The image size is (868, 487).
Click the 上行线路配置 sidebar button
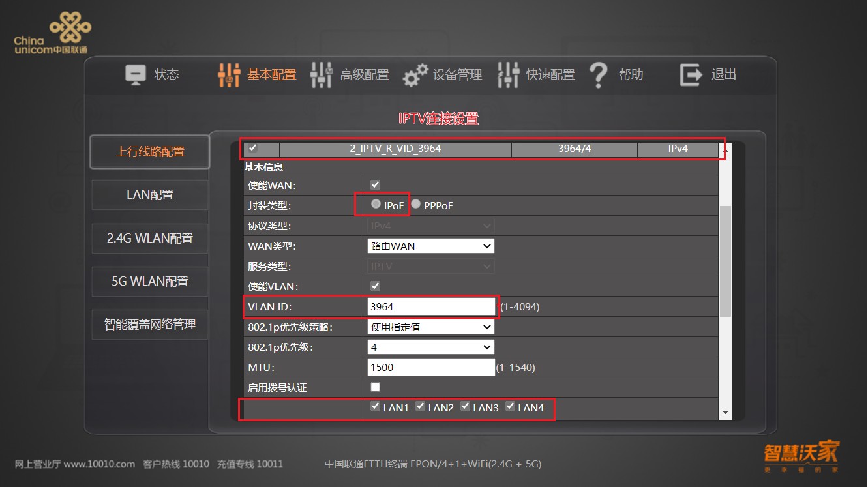[149, 151]
